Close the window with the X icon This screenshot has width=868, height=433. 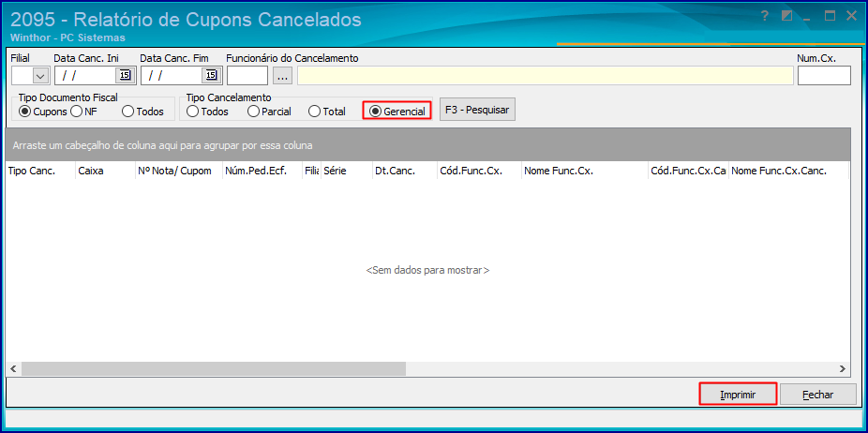(851, 16)
